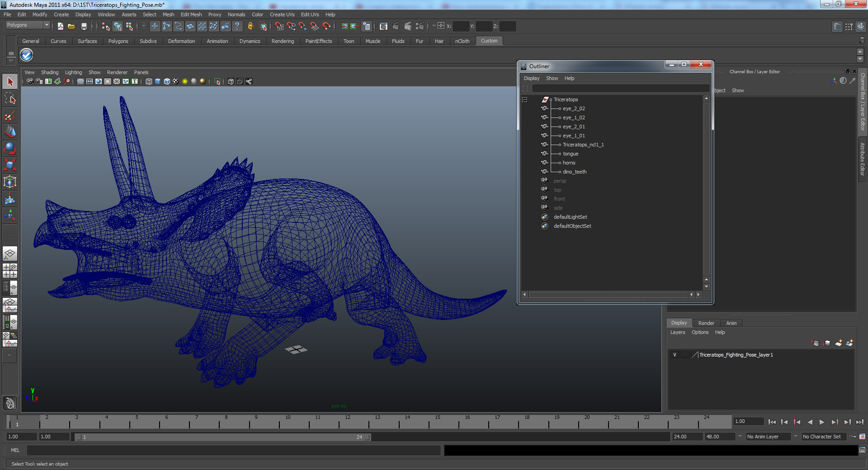Select the horns node in Outliner
Screen dimensions: 868x470
tap(569, 163)
